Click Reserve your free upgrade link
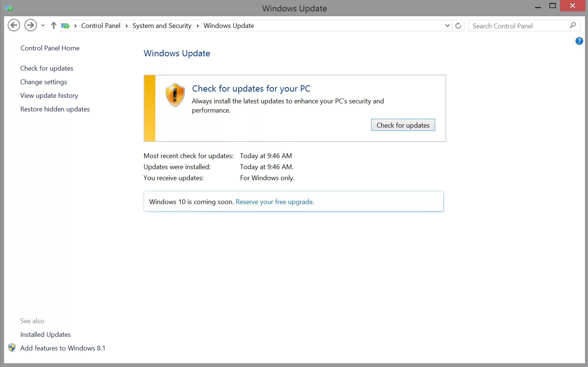The image size is (588, 367). (x=275, y=202)
